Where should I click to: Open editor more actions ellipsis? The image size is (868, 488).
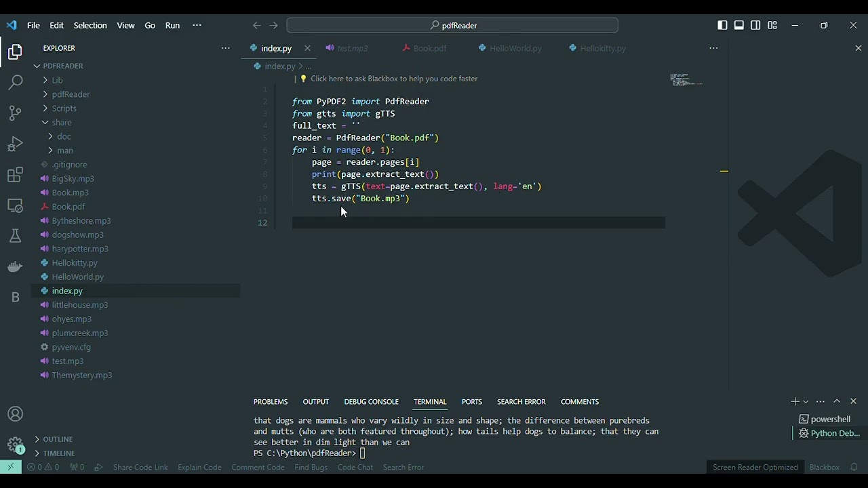pos(713,48)
